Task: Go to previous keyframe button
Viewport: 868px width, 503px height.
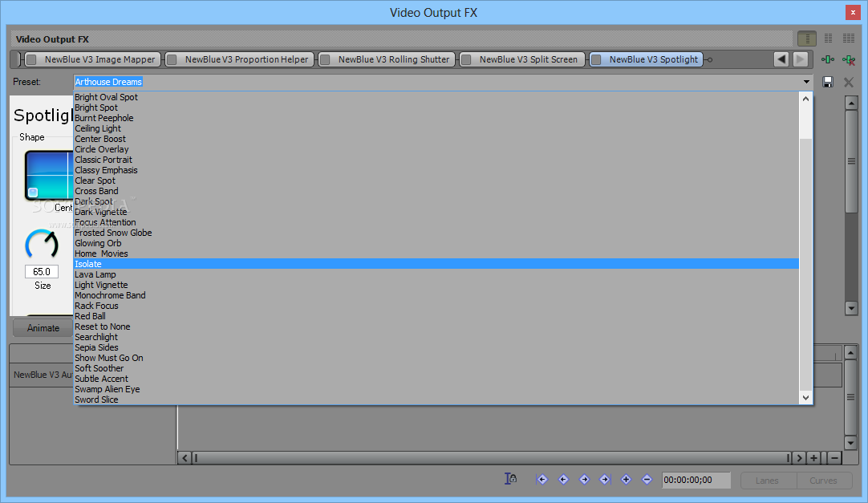Action: point(563,479)
